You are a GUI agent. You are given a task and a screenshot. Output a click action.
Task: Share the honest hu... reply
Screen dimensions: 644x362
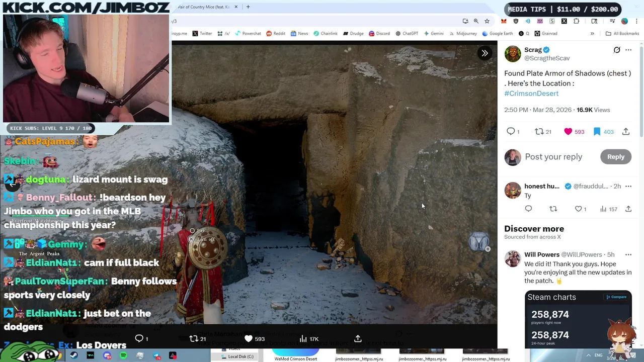point(628,209)
